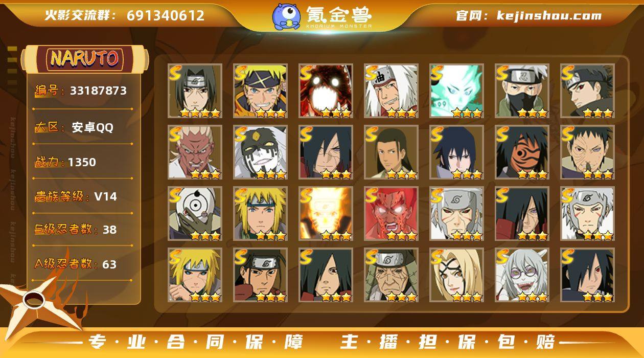Pick the red-skinned Might Guy portrait
Image resolution: width=644 pixels, height=358 pixels.
[391, 213]
